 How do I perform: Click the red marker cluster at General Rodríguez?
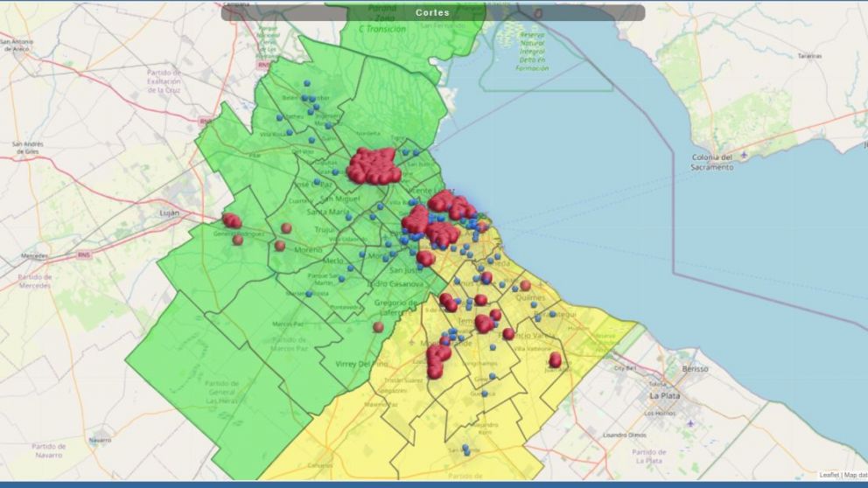232,221
